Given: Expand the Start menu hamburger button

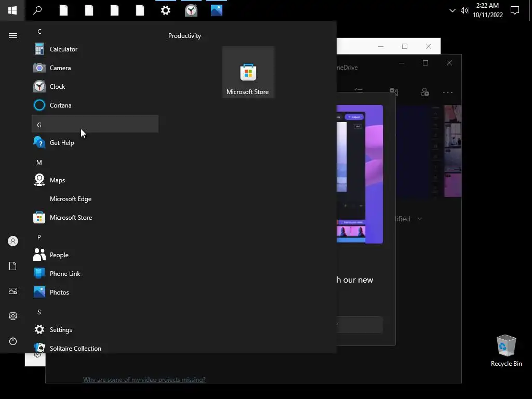Looking at the screenshot, I should pyautogui.click(x=13, y=36).
